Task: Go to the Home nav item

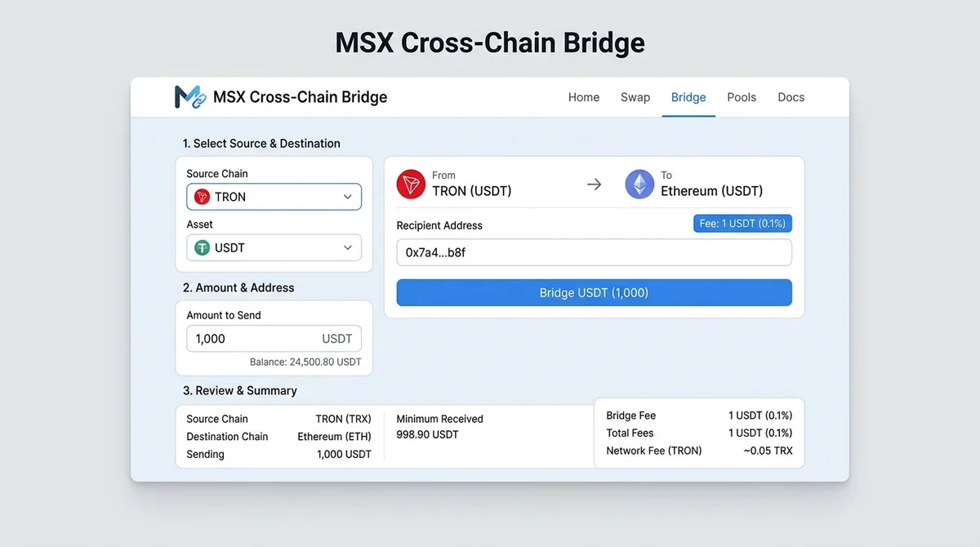Action: tap(584, 97)
